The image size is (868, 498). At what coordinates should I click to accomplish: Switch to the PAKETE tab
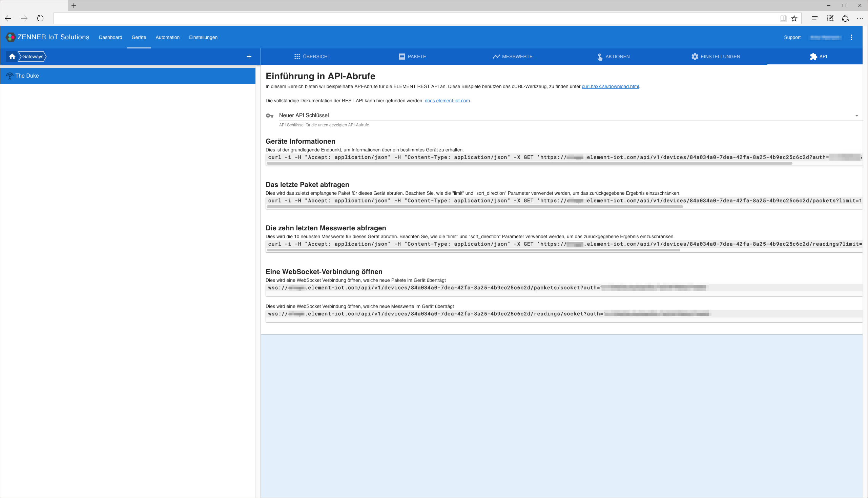pos(412,57)
